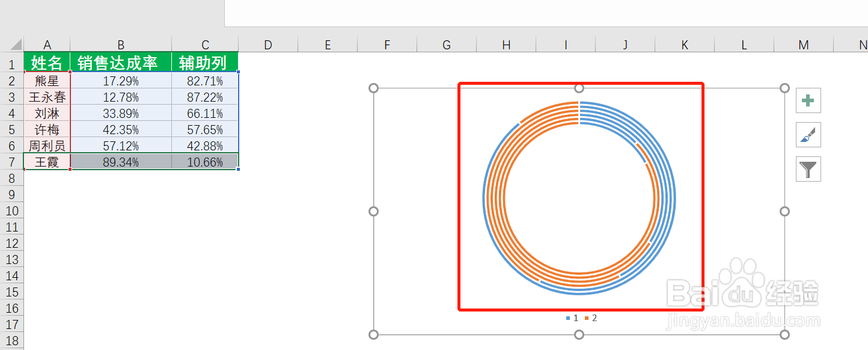Click the cell showing 33.89%
Image resolution: width=868 pixels, height=350 pixels.
coord(121,113)
